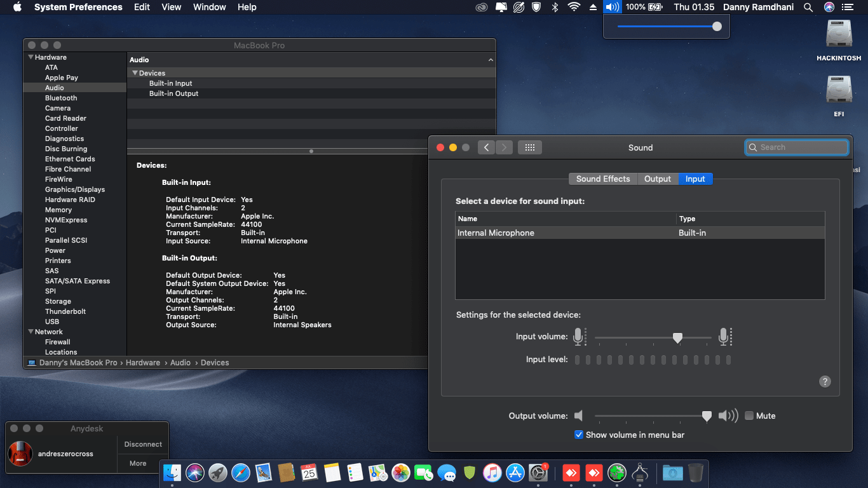Image resolution: width=868 pixels, height=488 pixels.
Task: Uncheck Show volume in menu bar
Action: point(579,435)
